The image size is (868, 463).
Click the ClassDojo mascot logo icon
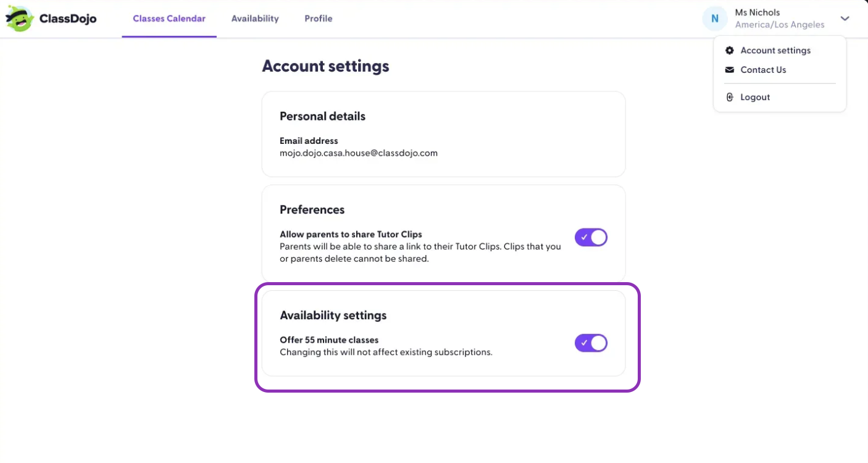[x=20, y=19]
